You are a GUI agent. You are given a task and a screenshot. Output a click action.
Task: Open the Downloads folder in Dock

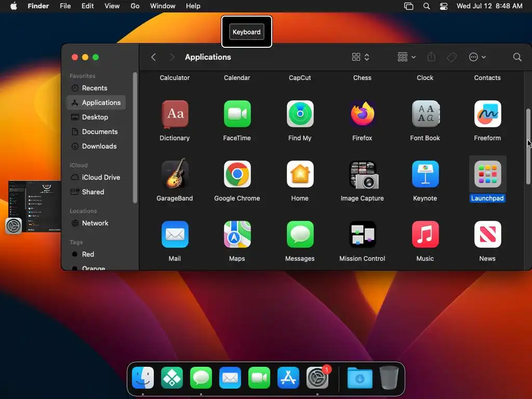point(360,378)
